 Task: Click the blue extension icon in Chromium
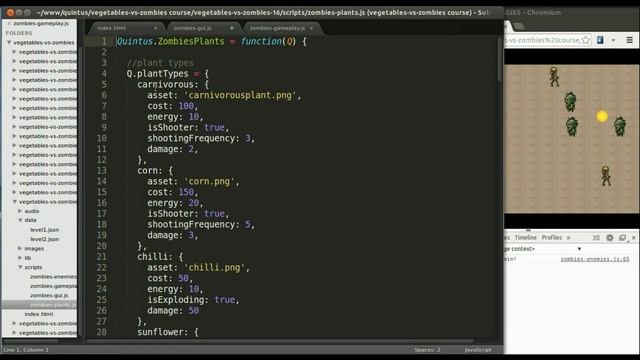tap(600, 40)
